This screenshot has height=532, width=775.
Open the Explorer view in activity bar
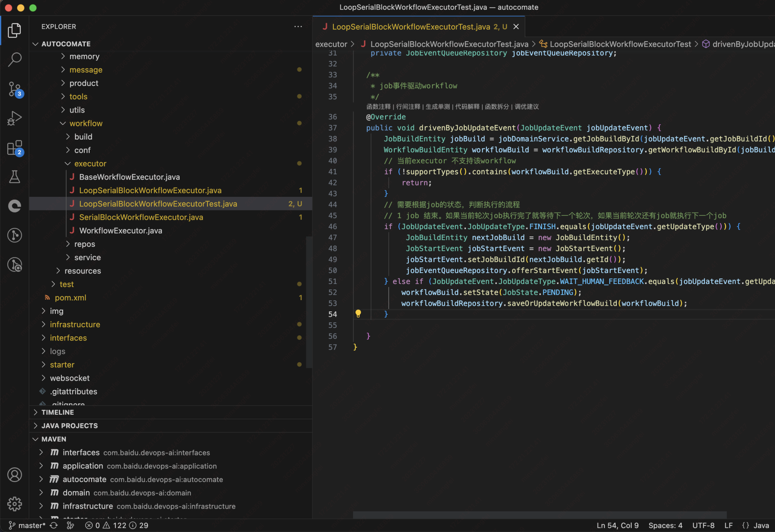point(15,31)
